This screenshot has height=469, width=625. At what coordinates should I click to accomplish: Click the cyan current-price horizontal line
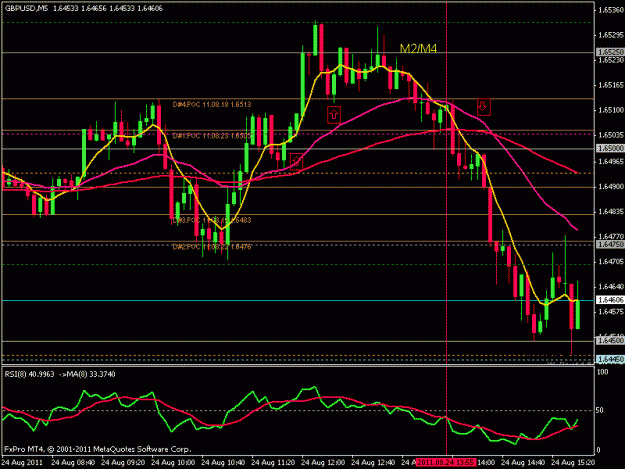point(298,300)
